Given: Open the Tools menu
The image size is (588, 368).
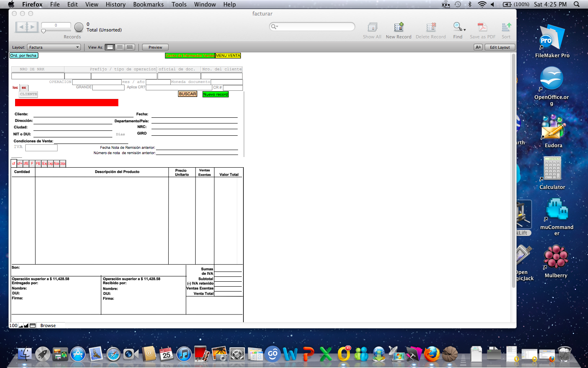Looking at the screenshot, I should click(x=179, y=4).
